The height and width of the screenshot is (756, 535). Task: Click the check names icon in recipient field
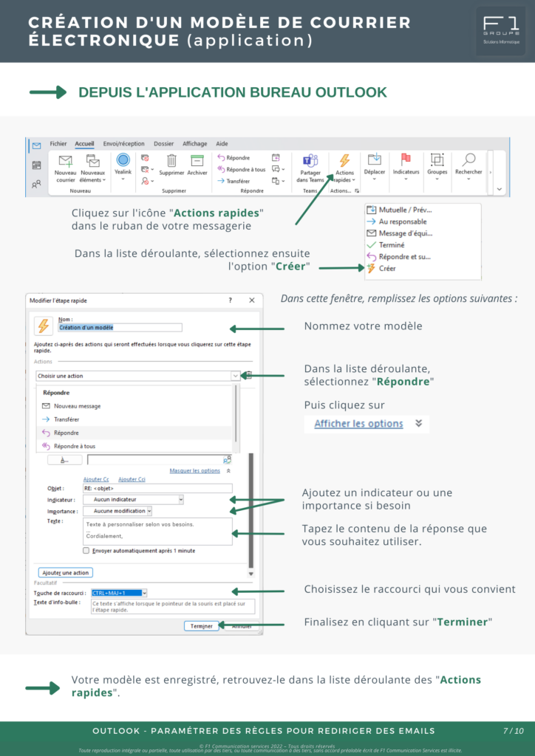pos(227,460)
